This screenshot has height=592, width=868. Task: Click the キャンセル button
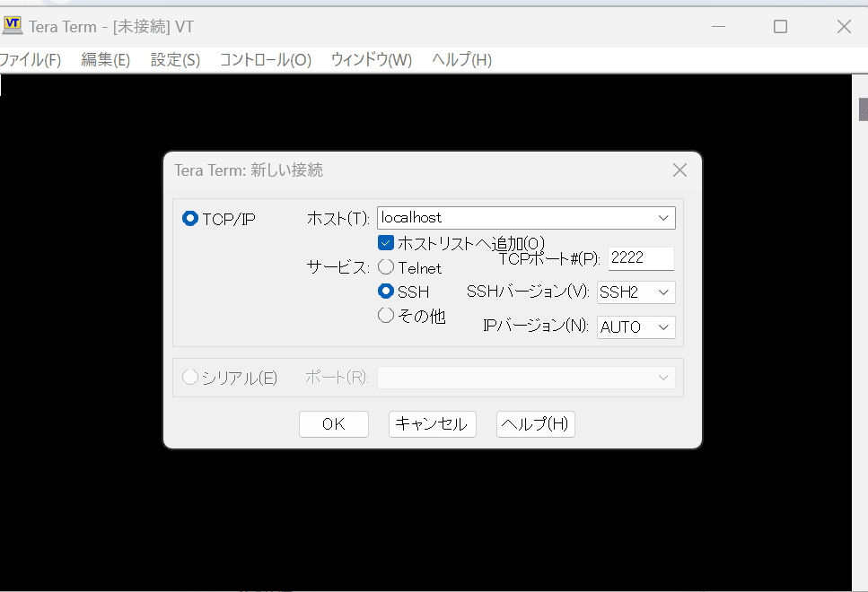point(433,424)
